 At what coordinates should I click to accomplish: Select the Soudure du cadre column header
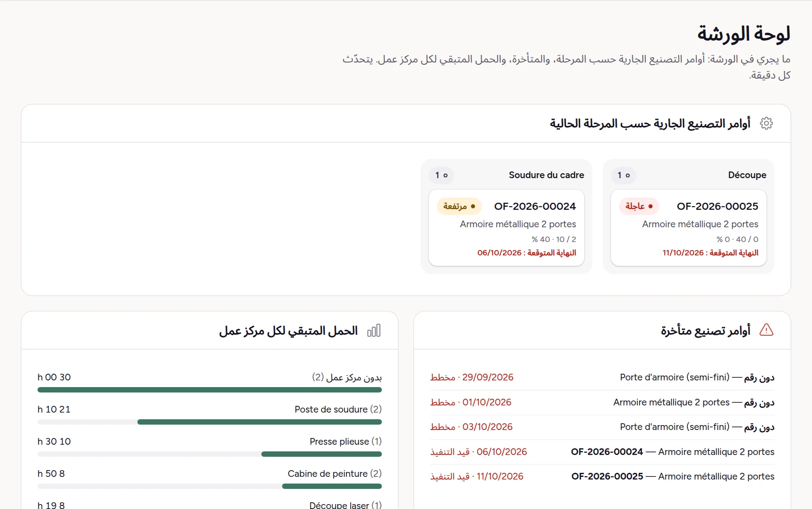546,175
